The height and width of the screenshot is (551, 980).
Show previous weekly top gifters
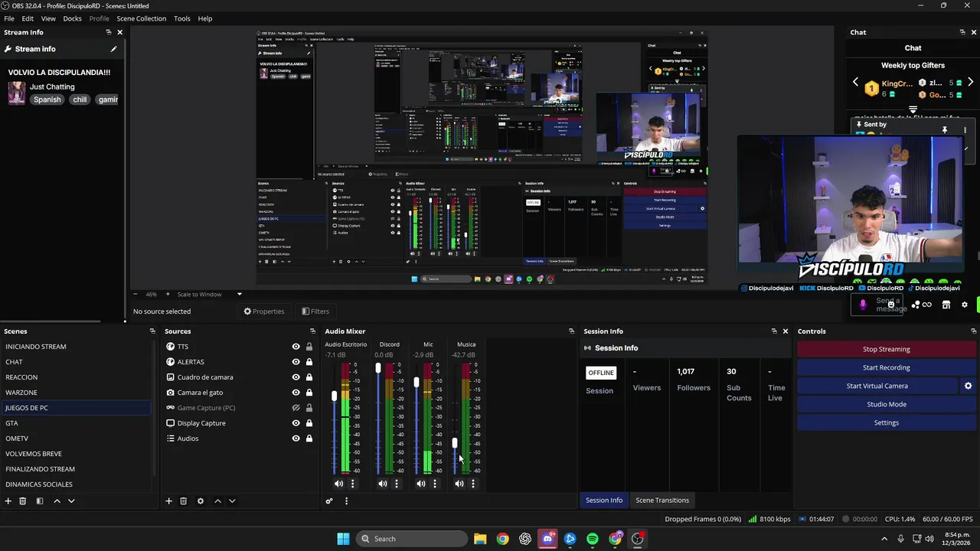click(x=856, y=82)
